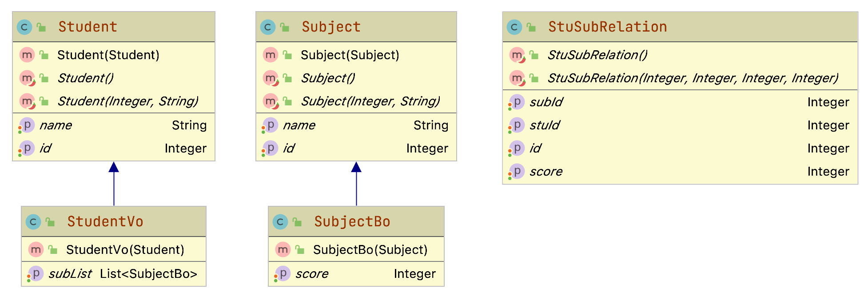Select the Subject(Integer, String) constructor row
868x297 pixels.
(370, 101)
